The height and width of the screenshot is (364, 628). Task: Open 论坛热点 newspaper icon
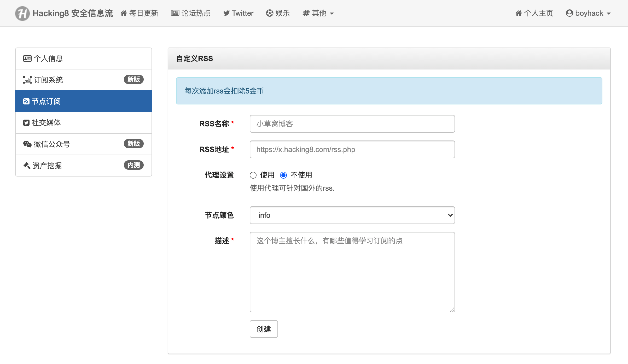(x=175, y=13)
